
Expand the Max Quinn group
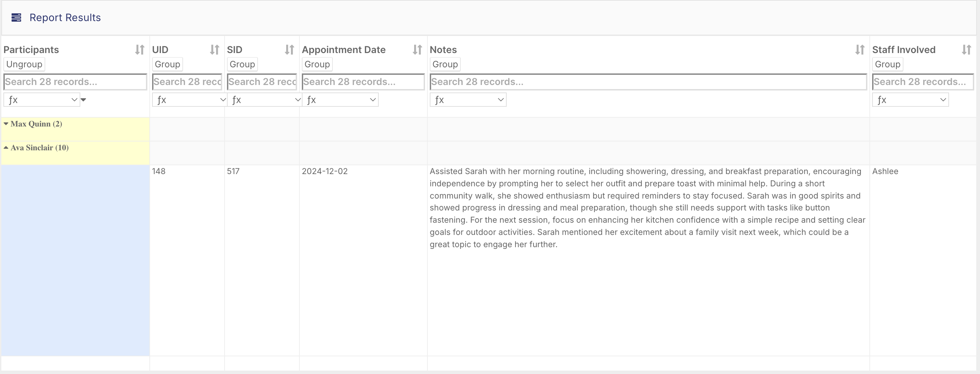(6, 124)
